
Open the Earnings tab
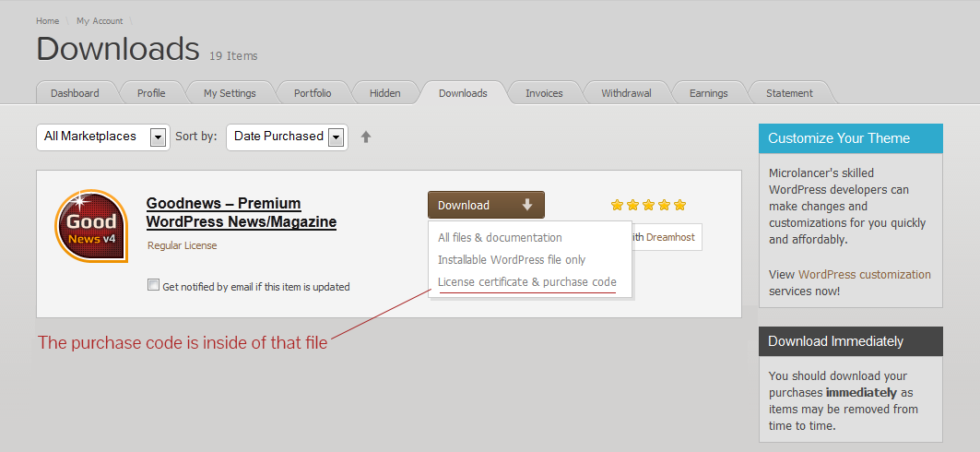tap(708, 93)
